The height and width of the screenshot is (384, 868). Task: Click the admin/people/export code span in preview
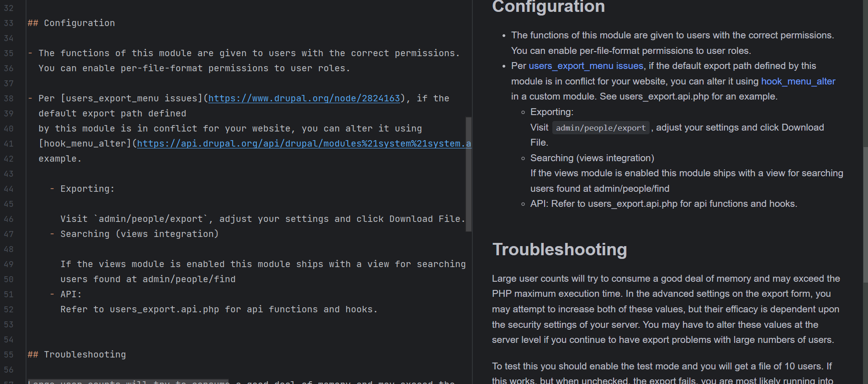[x=600, y=128]
